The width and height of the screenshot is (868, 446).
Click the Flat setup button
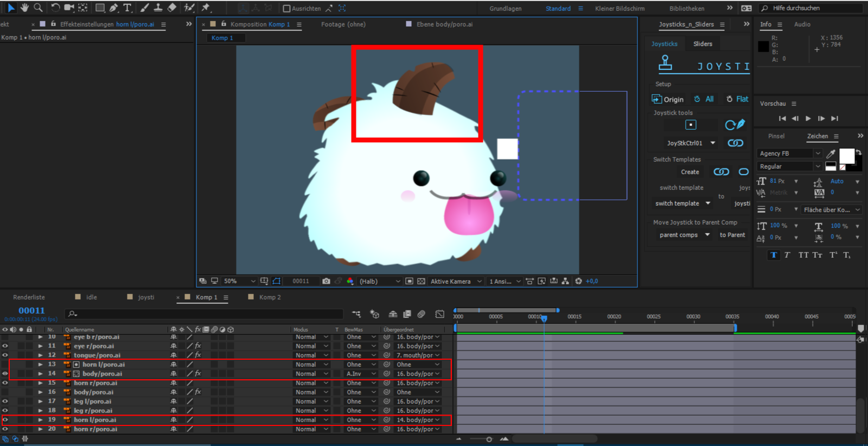coord(737,99)
